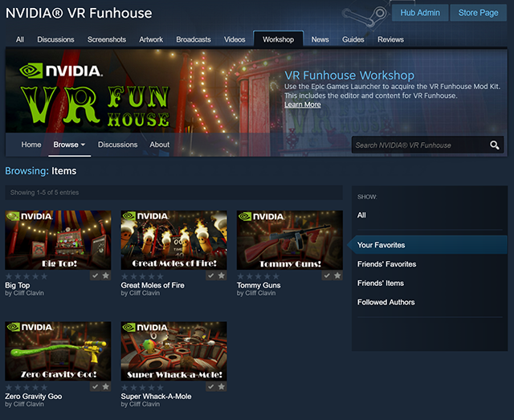The image size is (514, 420).
Task: Go to workshop Home
Action: tap(31, 145)
